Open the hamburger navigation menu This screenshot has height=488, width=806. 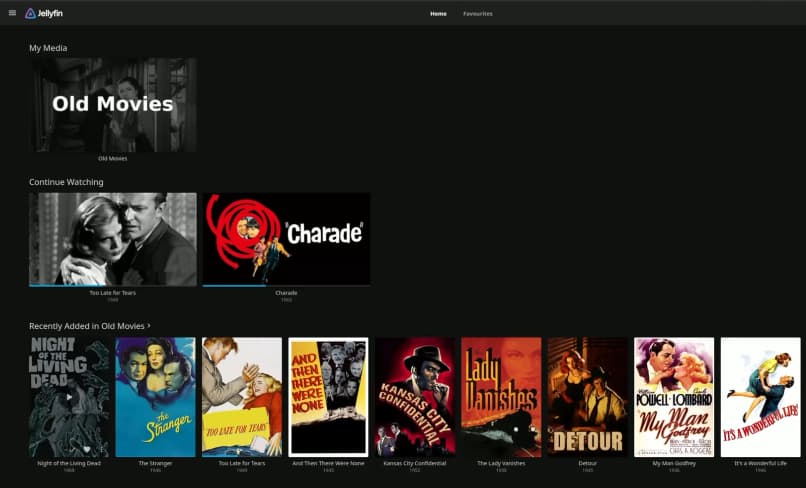click(12, 13)
